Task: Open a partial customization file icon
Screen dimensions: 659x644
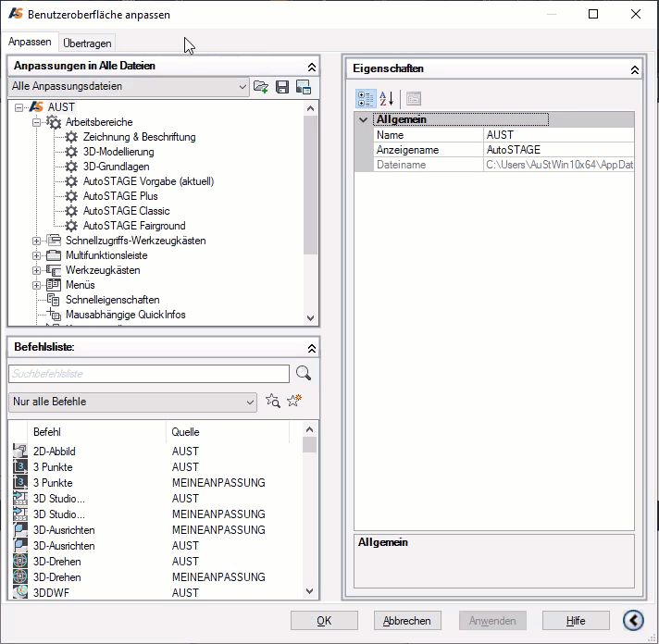Action: [261, 87]
